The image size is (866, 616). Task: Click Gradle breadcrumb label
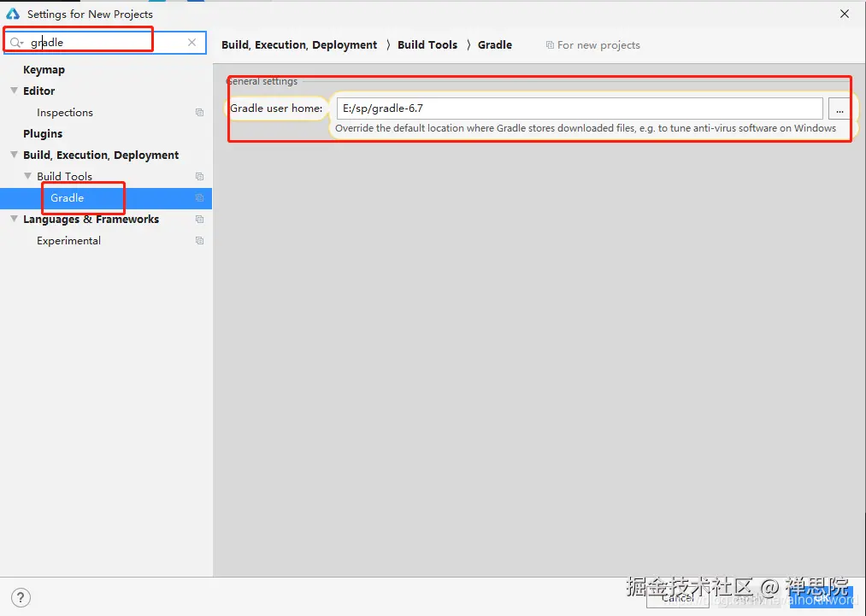(x=495, y=44)
